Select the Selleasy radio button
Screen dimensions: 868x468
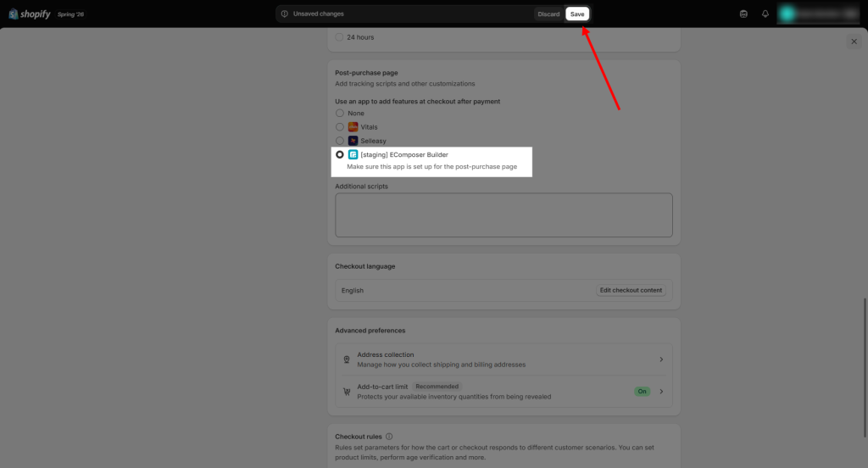(x=339, y=141)
